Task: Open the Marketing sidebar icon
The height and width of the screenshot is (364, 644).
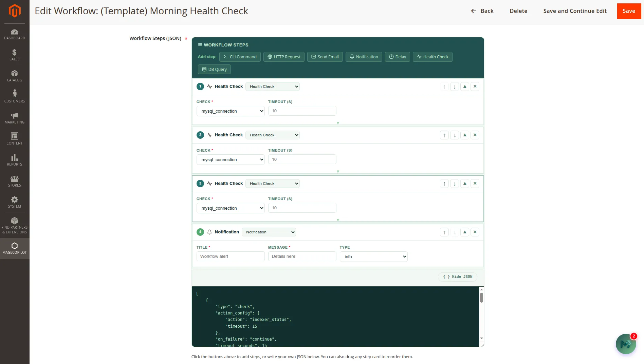Action: [x=15, y=118]
